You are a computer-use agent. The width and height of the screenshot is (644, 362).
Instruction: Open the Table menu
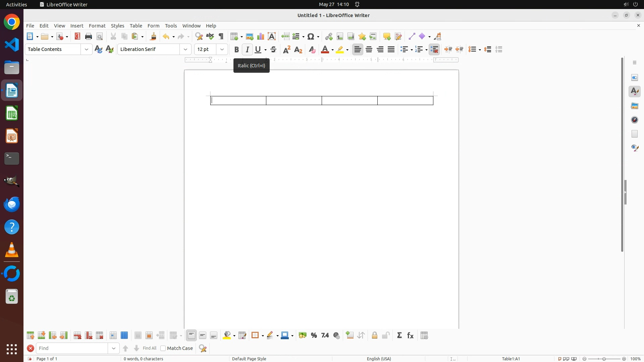tap(136, 26)
